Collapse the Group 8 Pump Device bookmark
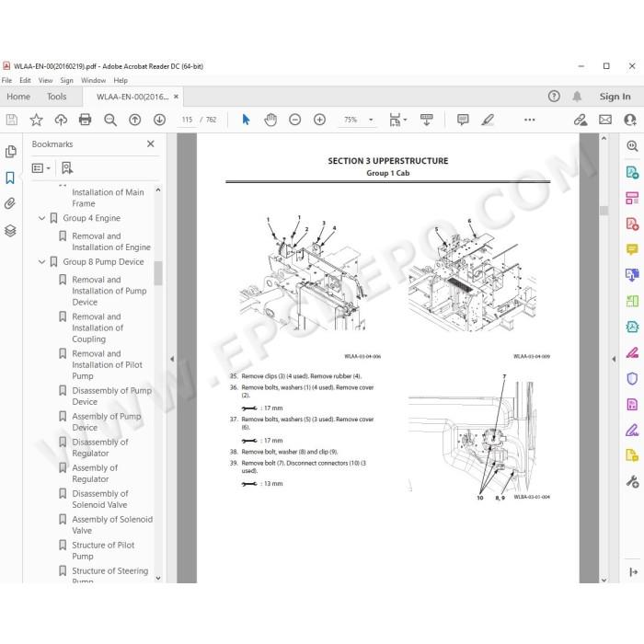 point(41,261)
